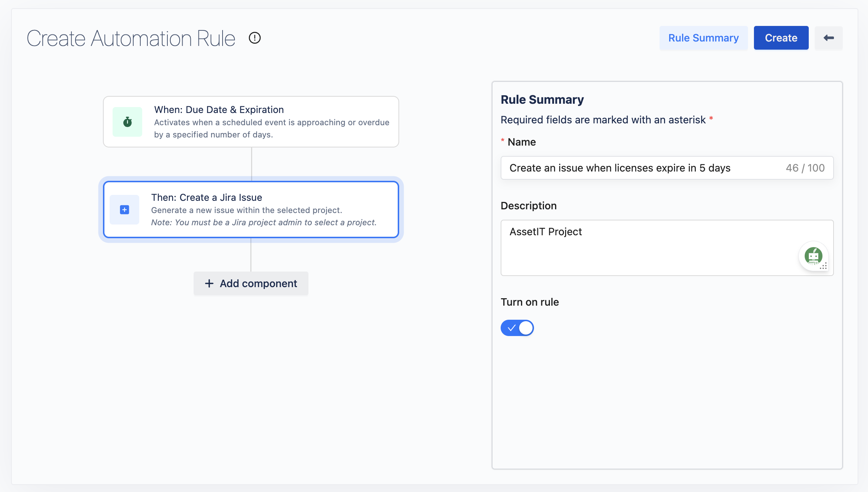Screen dimensions: 868x492
Task: Click the Rule Summary panel heading
Action: tap(542, 100)
